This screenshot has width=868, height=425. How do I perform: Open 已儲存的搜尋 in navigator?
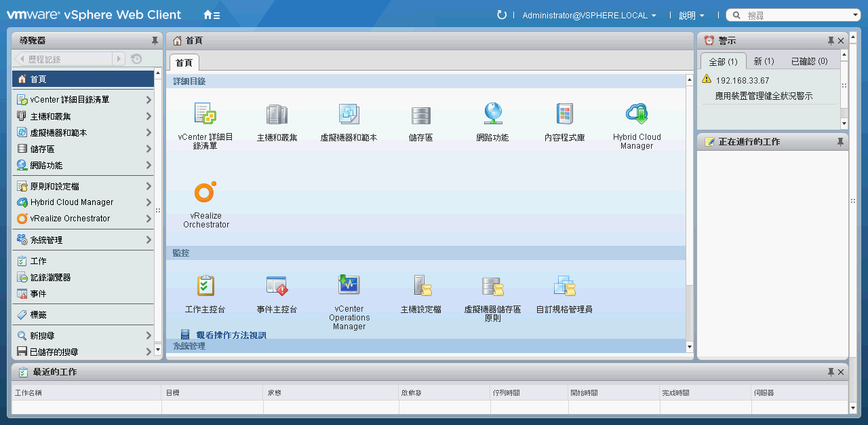pos(83,352)
